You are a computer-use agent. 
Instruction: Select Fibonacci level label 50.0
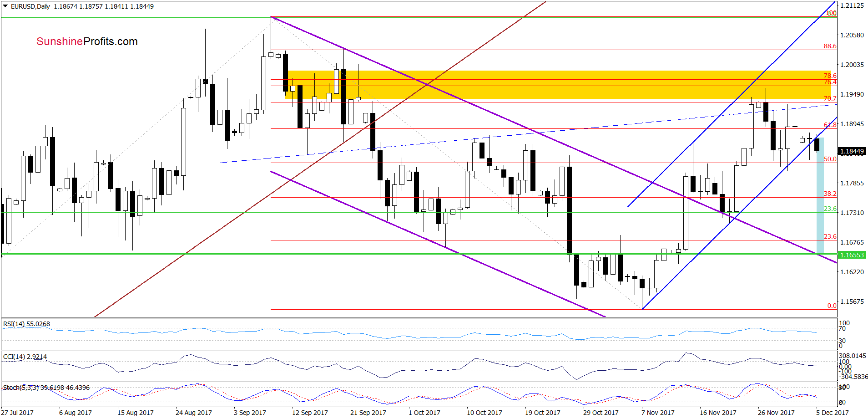[x=830, y=159]
